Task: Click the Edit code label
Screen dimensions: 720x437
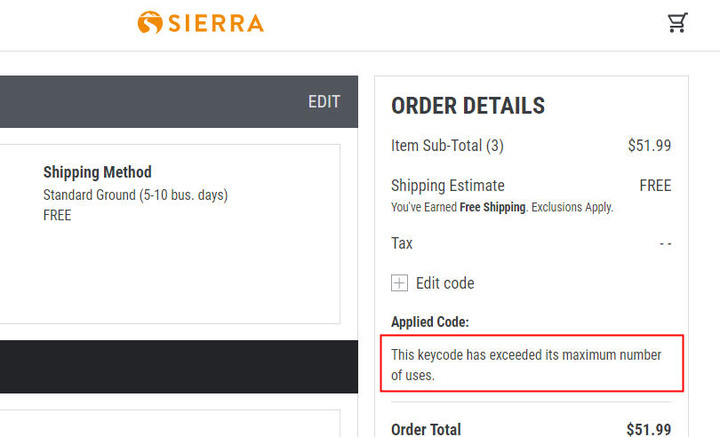Action: coord(445,283)
